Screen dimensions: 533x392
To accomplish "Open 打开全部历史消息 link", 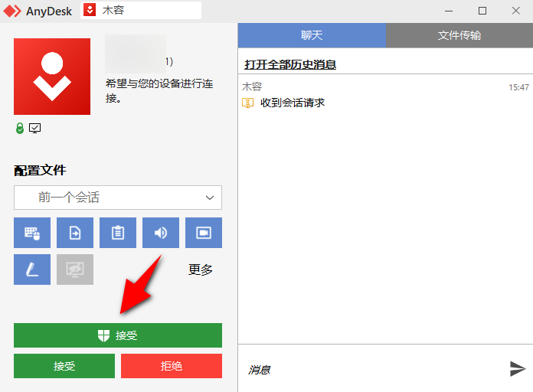I will pyautogui.click(x=290, y=64).
